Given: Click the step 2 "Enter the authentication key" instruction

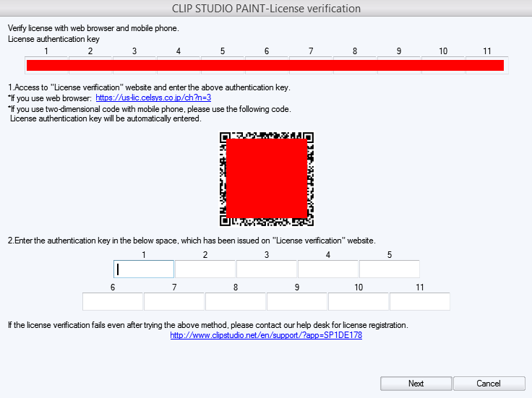Looking at the screenshot, I should click(x=192, y=241).
